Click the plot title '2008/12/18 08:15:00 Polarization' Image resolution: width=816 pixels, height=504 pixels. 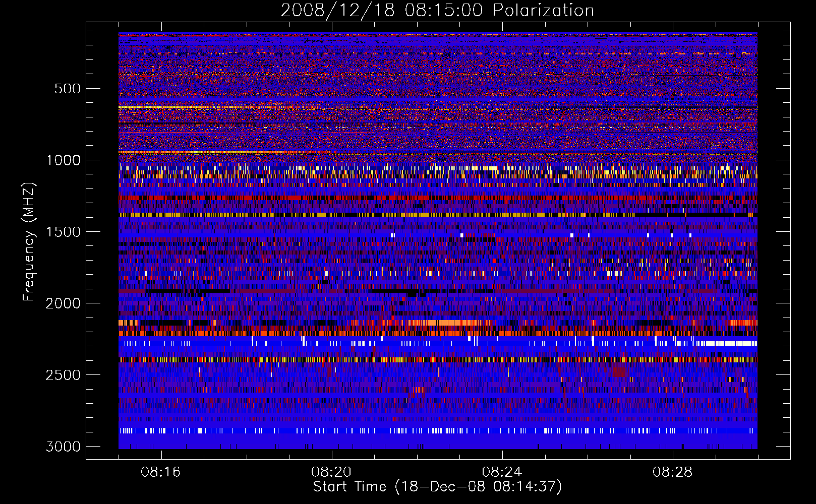pos(437,11)
